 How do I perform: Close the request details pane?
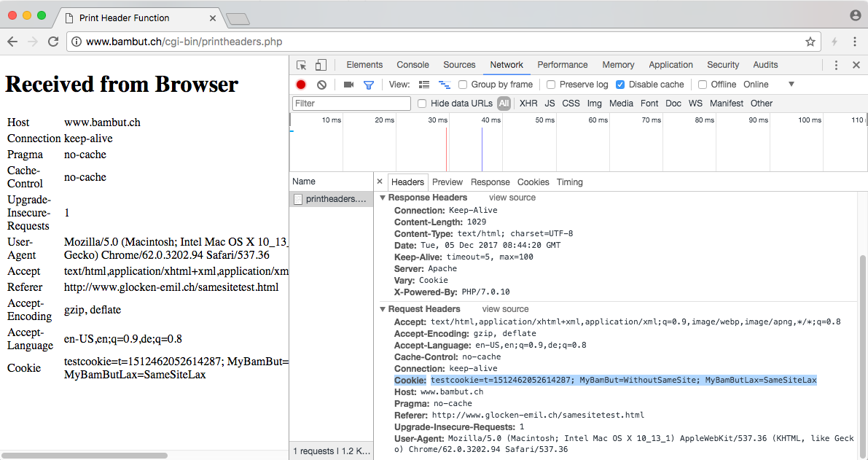tap(379, 182)
